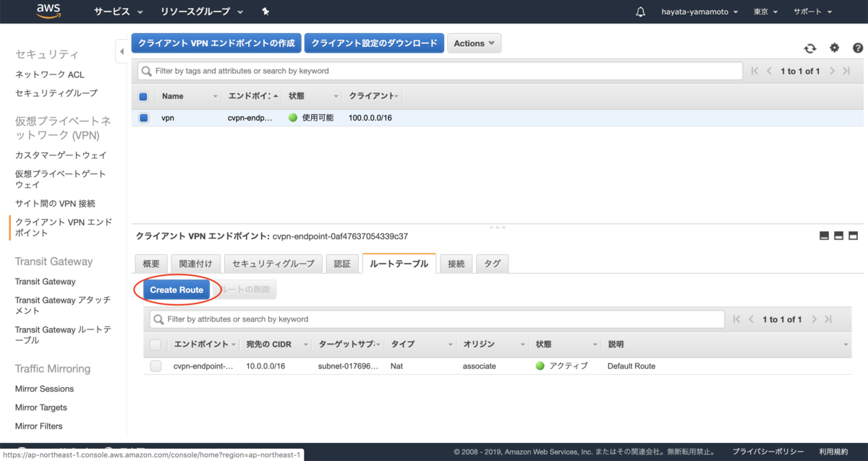Screen dimensions: 868x461
Task: Open the notifications bell icon
Action: point(640,11)
